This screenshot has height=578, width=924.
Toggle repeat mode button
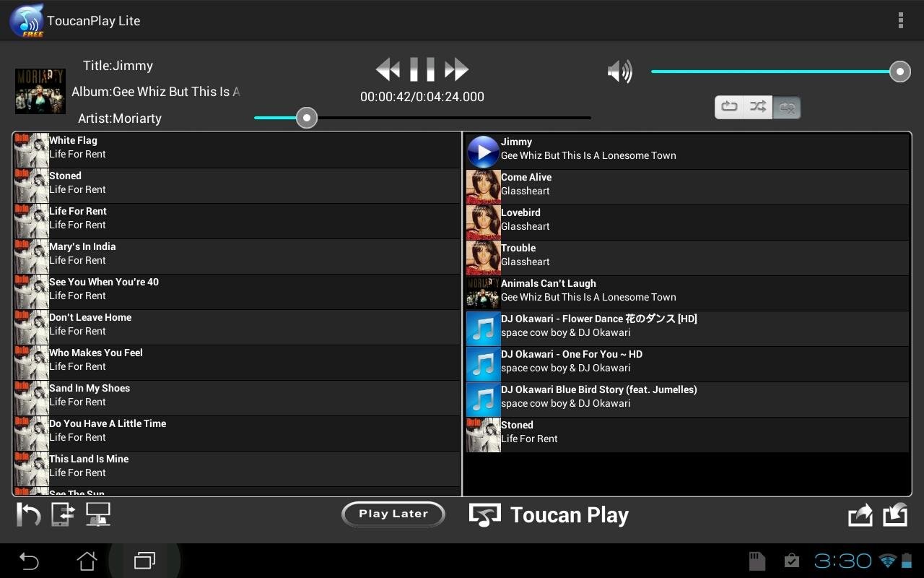click(x=729, y=107)
